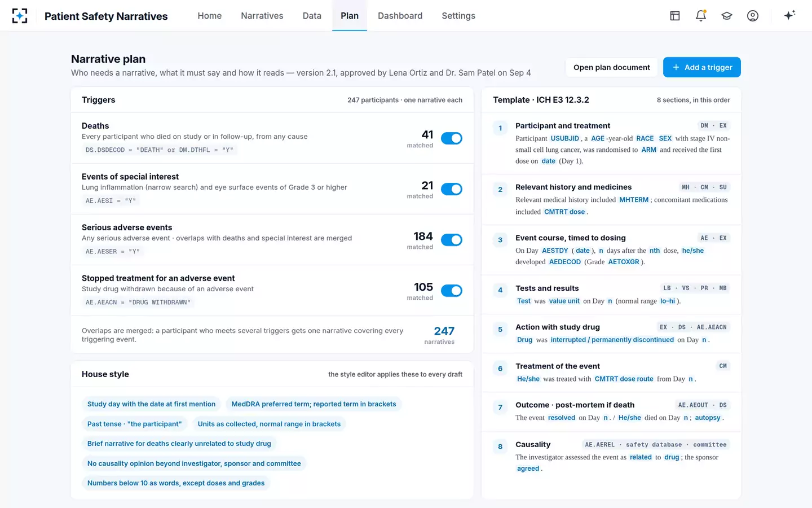The width and height of the screenshot is (812, 508).
Task: Open the user account profile icon
Action: 753,16
